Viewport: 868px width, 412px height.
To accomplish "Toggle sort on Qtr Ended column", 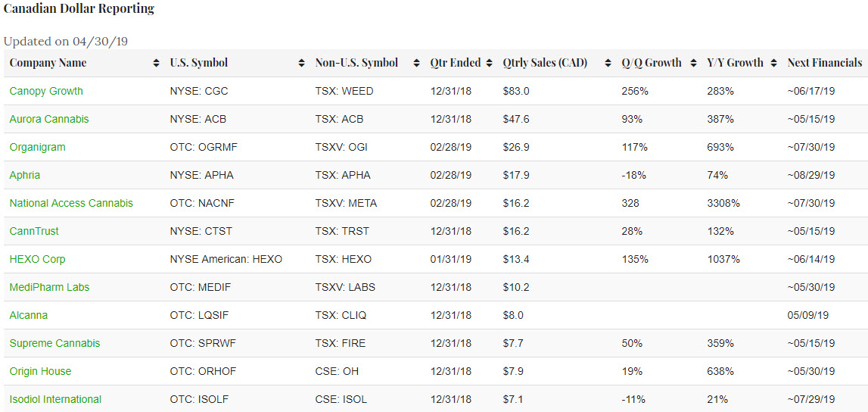I will (x=489, y=64).
